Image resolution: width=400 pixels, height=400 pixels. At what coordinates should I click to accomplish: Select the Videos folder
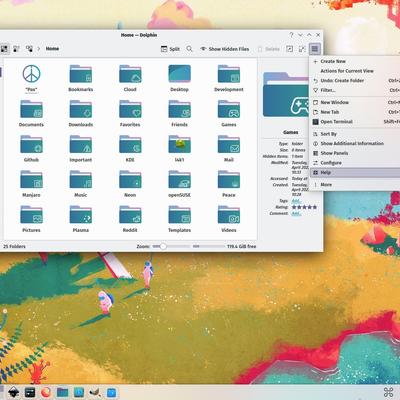(x=229, y=219)
